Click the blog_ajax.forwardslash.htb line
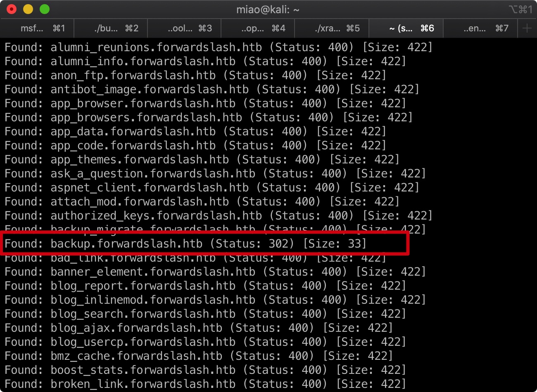Image resolution: width=537 pixels, height=392 pixels. point(199,328)
